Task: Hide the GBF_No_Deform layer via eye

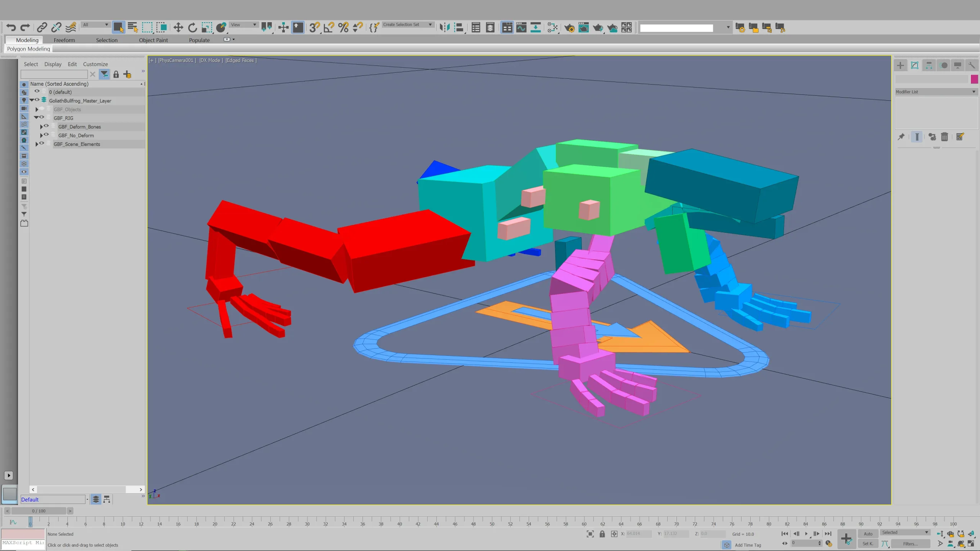Action: click(x=46, y=135)
